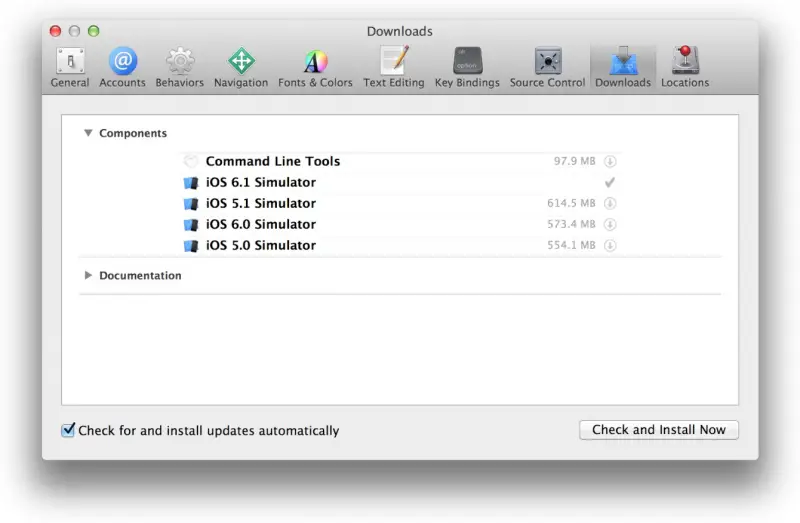Select the iOS 5.1 Simulator row

click(x=401, y=203)
